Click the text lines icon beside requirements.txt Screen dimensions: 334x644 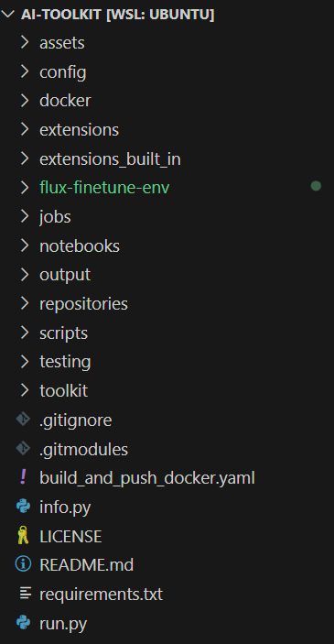(26, 594)
